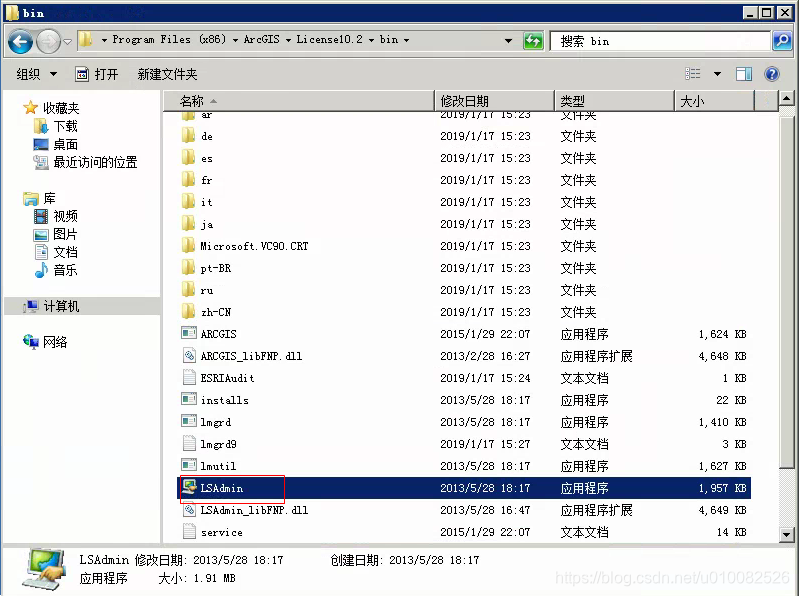Click the green refresh button
799x596 pixels.
[533, 41]
